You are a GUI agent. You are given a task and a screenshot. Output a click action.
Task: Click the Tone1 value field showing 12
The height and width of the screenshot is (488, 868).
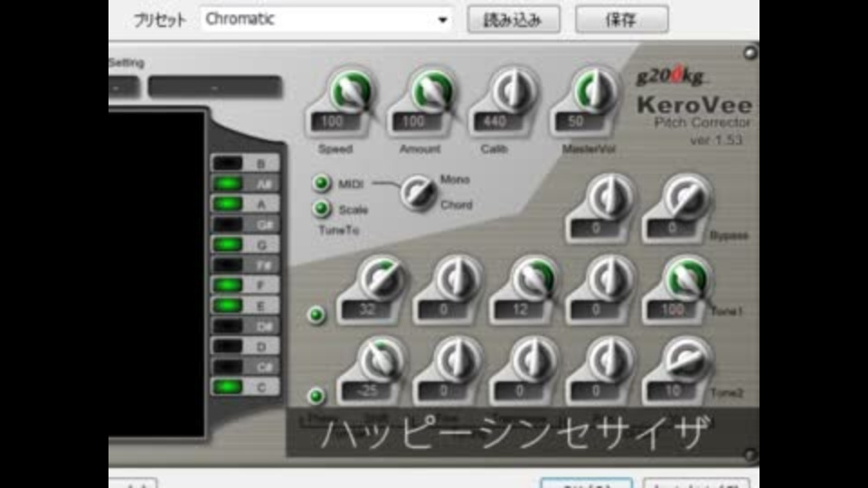[518, 310]
